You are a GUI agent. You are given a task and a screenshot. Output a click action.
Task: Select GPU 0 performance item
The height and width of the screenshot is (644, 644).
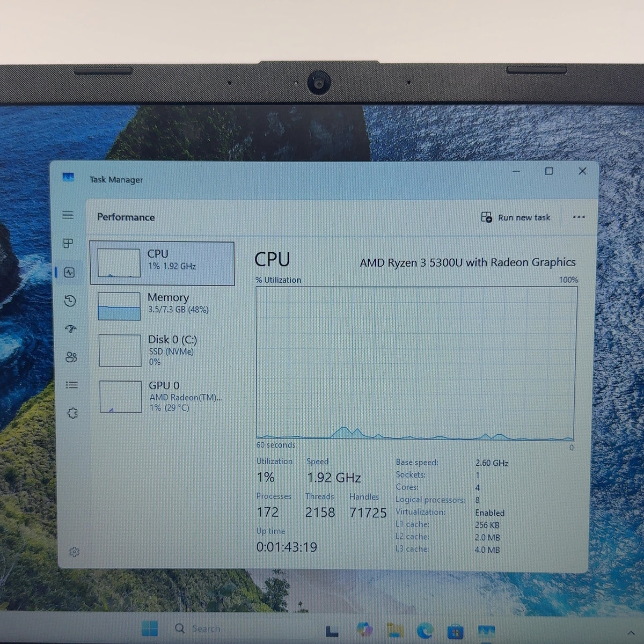tap(164, 397)
